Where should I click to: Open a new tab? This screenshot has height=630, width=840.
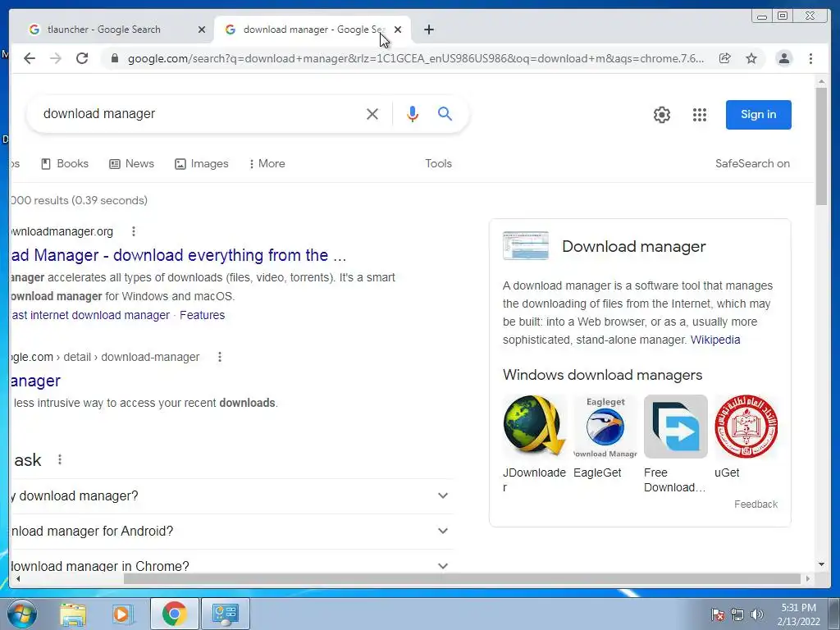click(x=428, y=30)
